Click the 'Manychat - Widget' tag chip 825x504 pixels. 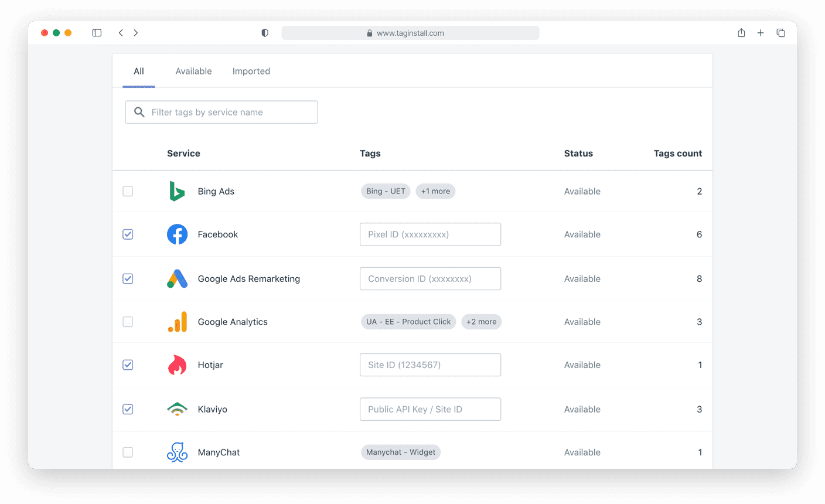click(401, 452)
